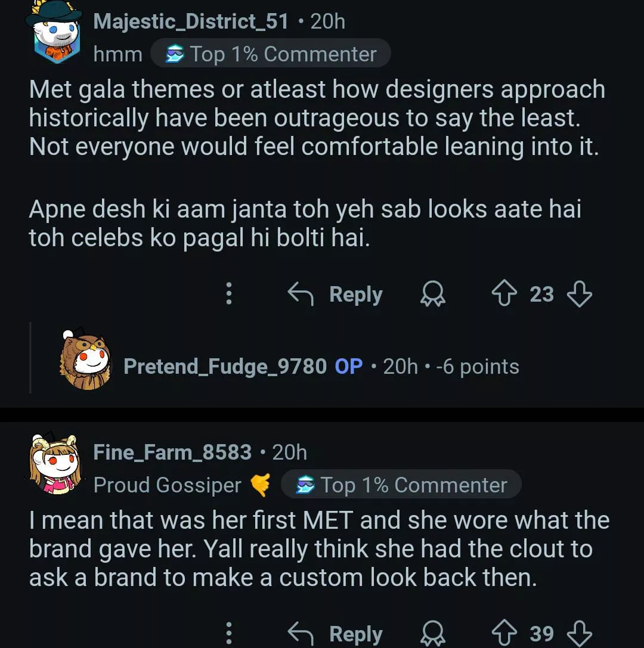Viewport: 644px width, 648px height.
Task: Tap Top 1% Commenter badge beside hmm flair
Action: coord(270,54)
